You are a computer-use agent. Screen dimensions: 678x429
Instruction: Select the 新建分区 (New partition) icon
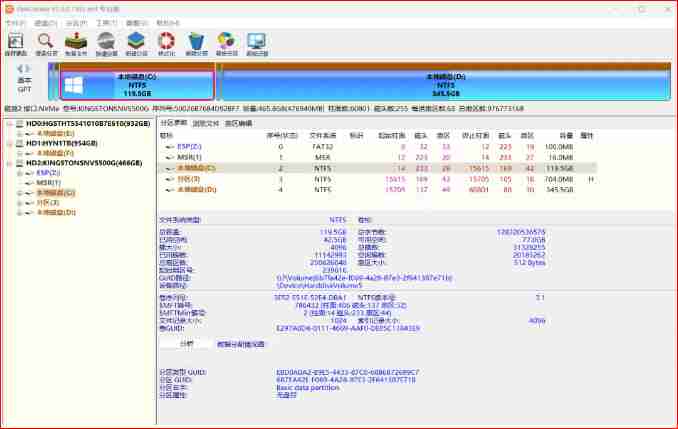pyautogui.click(x=136, y=44)
